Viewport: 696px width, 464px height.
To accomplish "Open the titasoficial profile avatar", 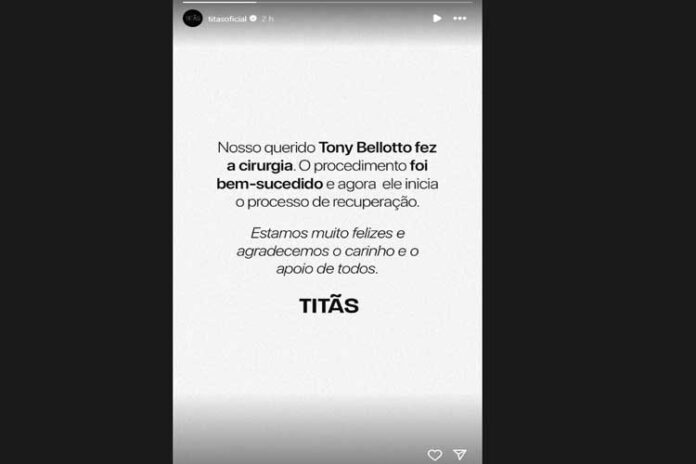I will pos(193,18).
